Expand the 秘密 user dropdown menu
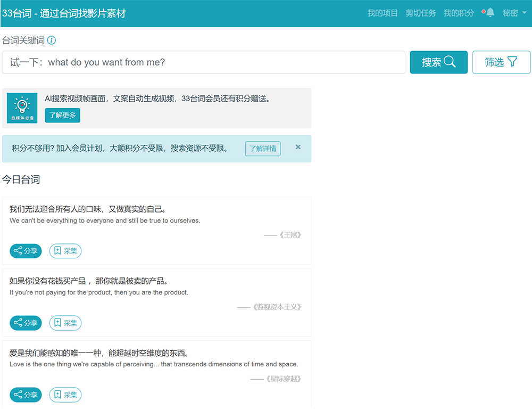Image resolution: width=532 pixels, height=409 pixels. click(x=514, y=13)
